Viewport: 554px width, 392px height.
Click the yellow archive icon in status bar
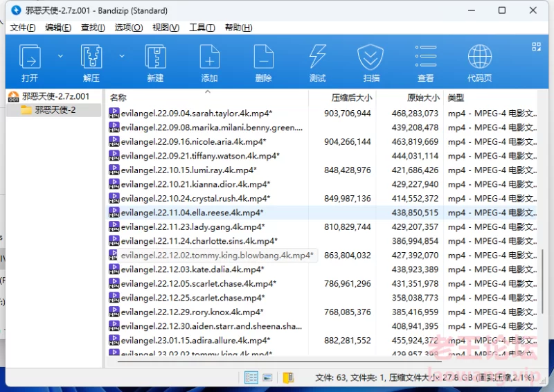point(288,377)
